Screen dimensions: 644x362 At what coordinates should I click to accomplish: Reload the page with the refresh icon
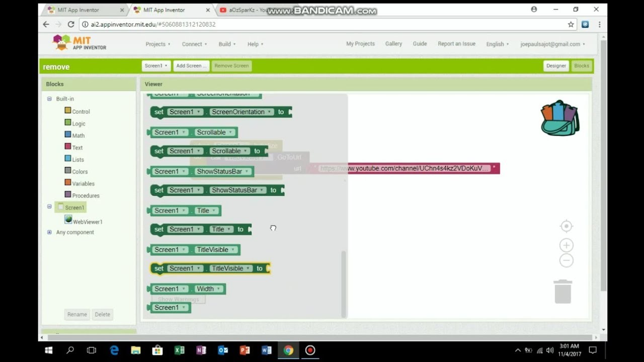point(71,24)
